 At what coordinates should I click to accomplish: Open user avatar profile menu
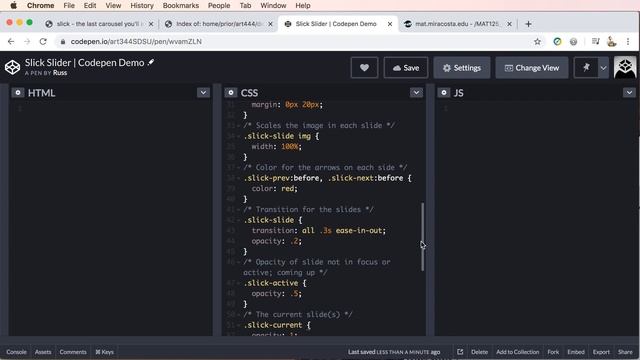click(625, 67)
